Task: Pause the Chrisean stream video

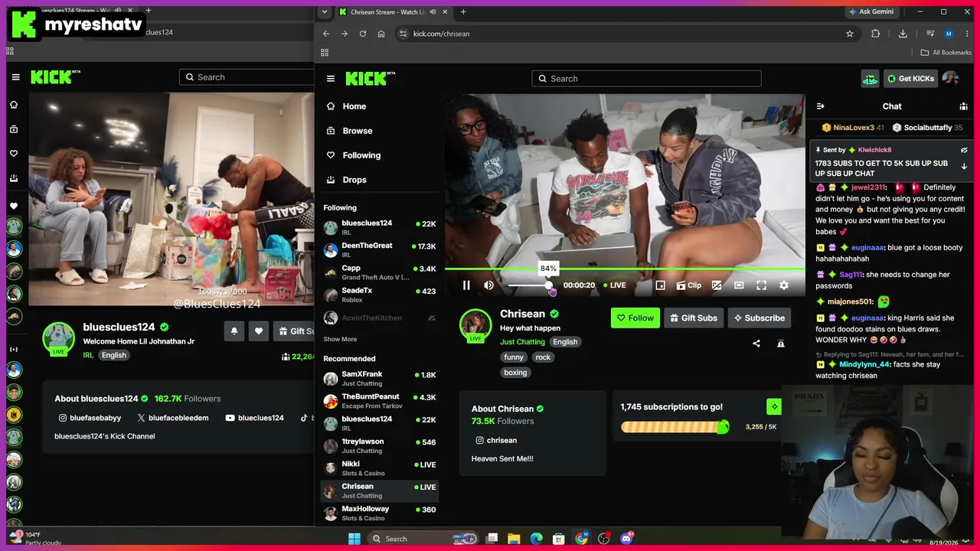Action: (466, 285)
